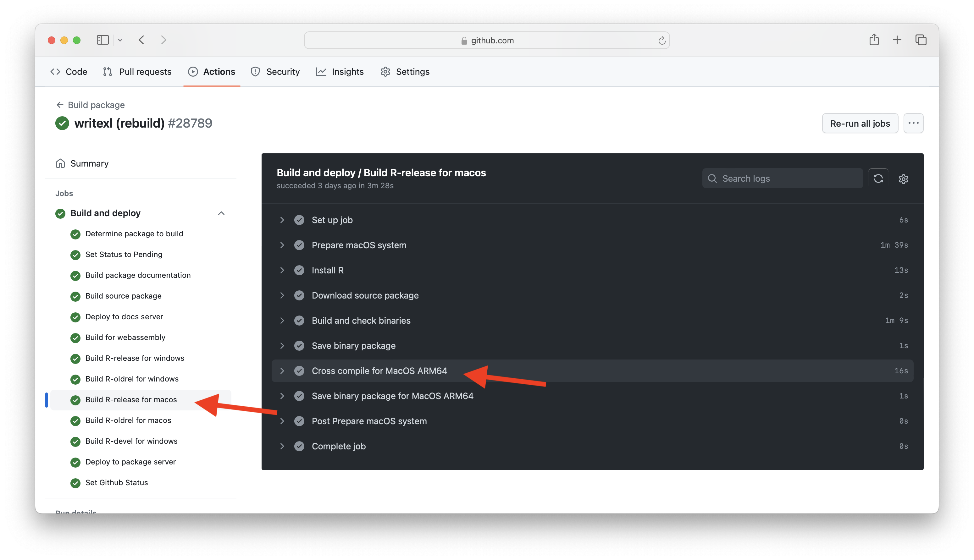
Task: Click the search magnifier in Search logs
Action: [712, 178]
